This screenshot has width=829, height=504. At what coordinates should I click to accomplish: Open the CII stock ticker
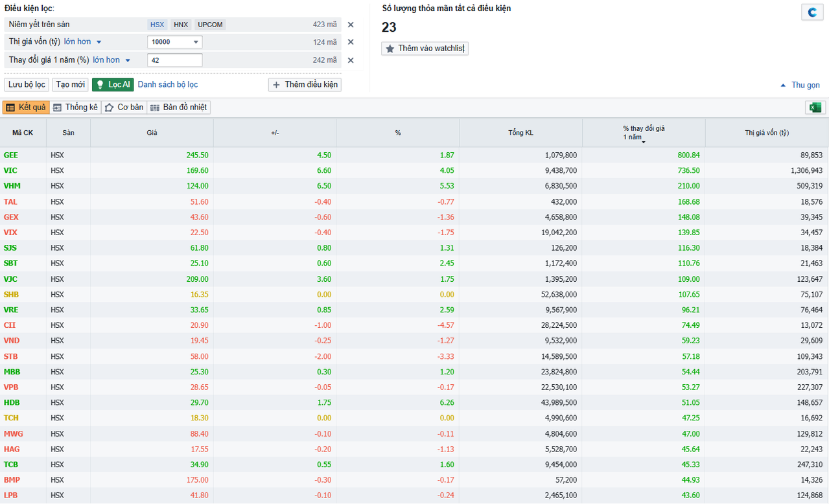(x=9, y=325)
